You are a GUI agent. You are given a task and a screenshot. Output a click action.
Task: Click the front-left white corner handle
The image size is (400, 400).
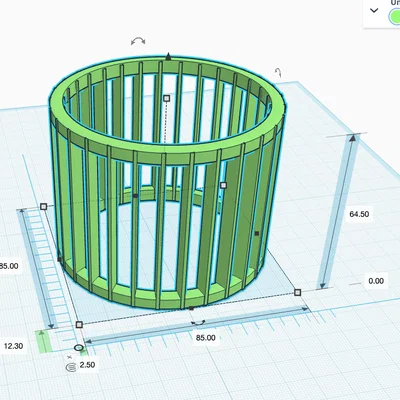tap(79, 324)
